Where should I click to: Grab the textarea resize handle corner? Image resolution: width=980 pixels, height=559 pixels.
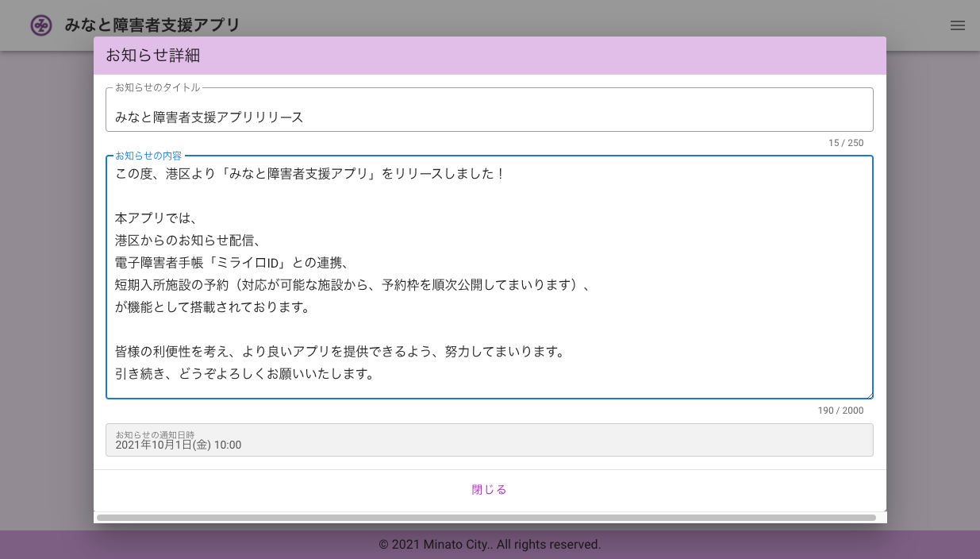pyautogui.click(x=869, y=395)
